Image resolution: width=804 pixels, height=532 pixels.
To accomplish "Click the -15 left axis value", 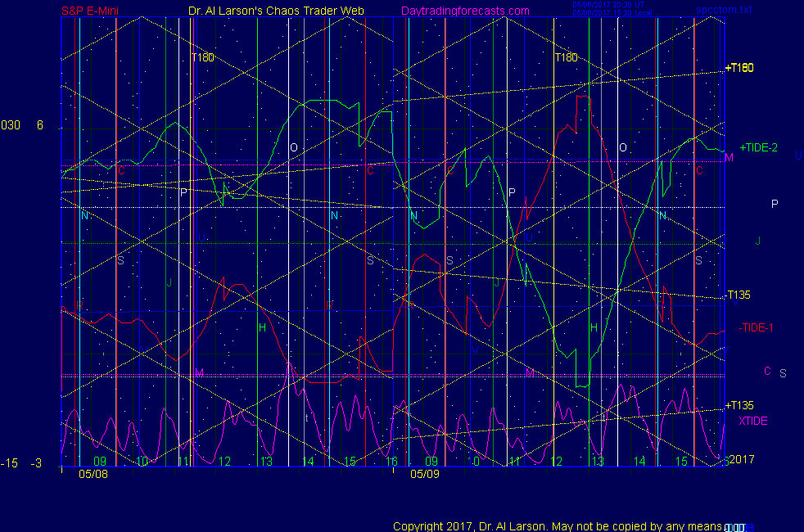I will [9, 463].
